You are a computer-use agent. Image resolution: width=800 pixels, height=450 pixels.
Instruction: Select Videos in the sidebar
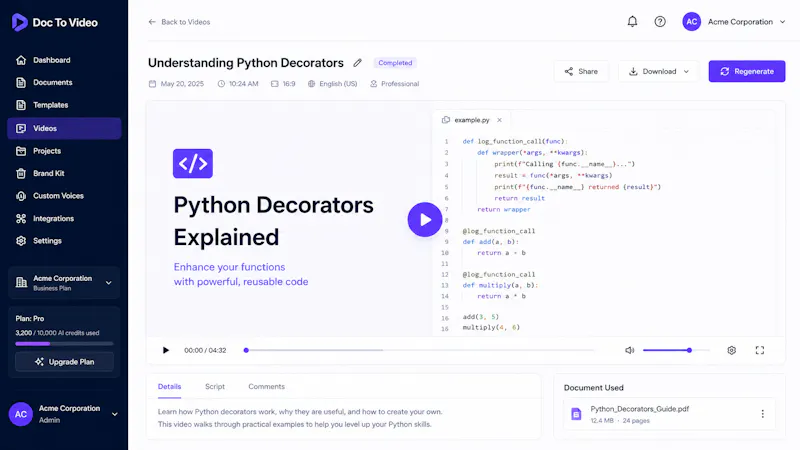64,129
